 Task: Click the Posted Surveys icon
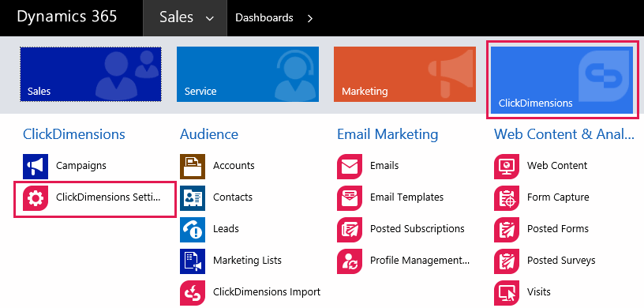[x=507, y=261]
